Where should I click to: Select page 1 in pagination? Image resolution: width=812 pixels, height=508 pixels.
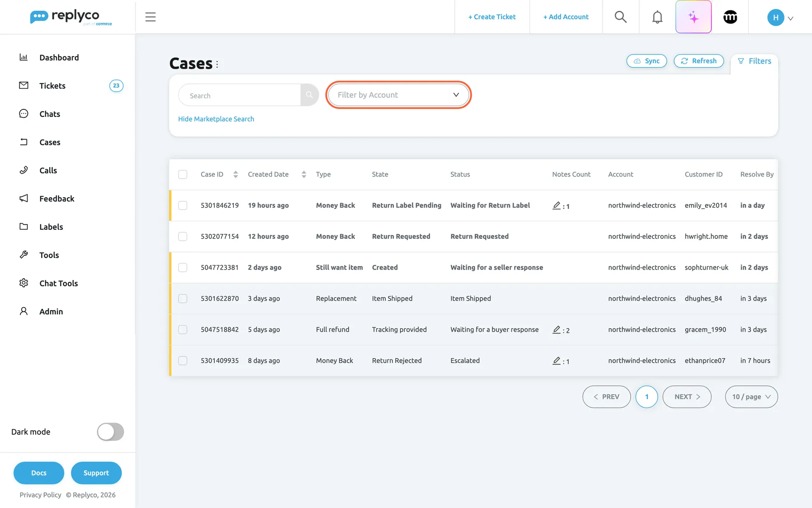coord(646,397)
